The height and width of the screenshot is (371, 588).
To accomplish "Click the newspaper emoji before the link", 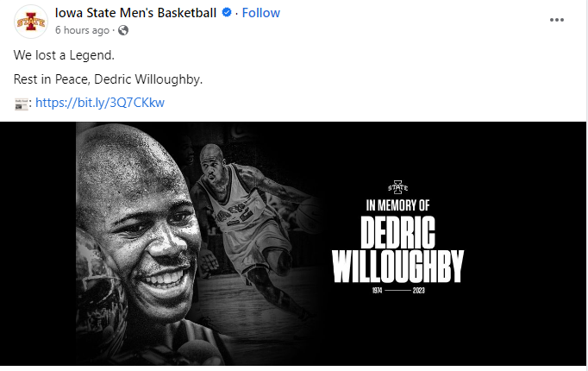I will (x=22, y=104).
